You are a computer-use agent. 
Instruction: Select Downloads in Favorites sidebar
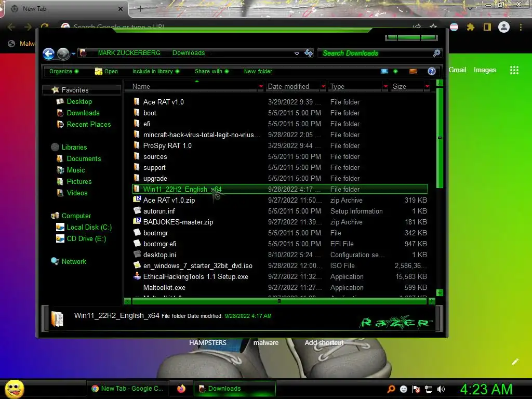click(83, 113)
